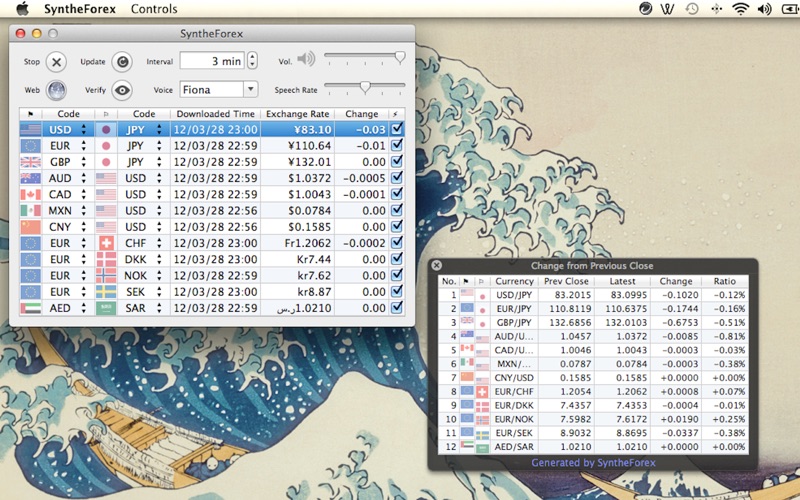
Task: Uncheck the EUR/CHF row checkbox
Action: pos(396,242)
